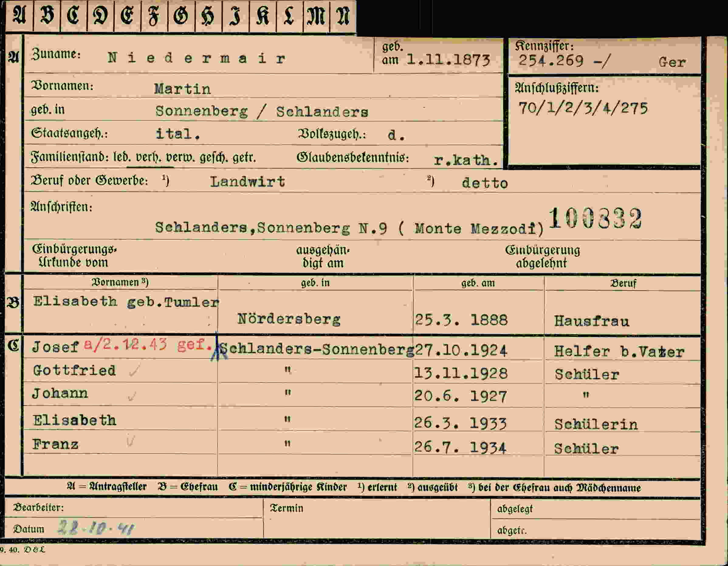Click the underlined 'verh.' marital status
Image resolution: width=728 pixels, height=566 pixels.
click(x=149, y=157)
